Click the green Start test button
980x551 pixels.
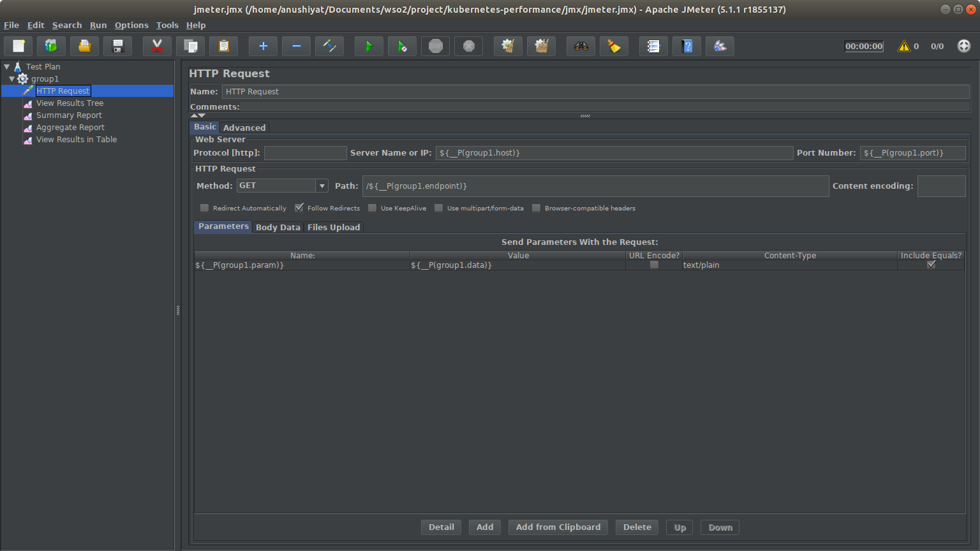[369, 46]
